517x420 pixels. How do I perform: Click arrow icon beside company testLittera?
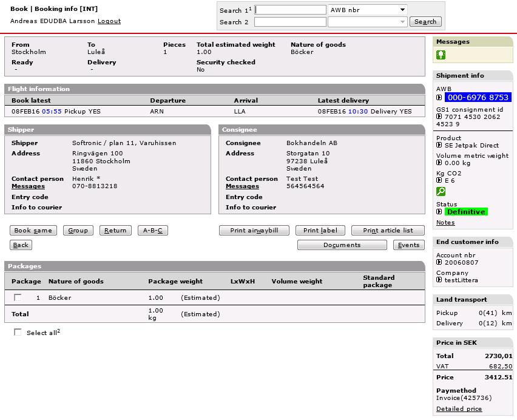pos(439,280)
